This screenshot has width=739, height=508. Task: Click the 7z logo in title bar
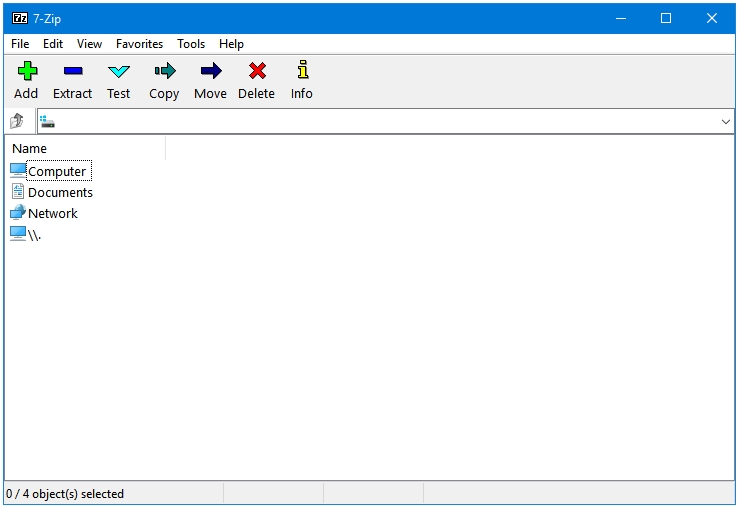[x=20, y=18]
